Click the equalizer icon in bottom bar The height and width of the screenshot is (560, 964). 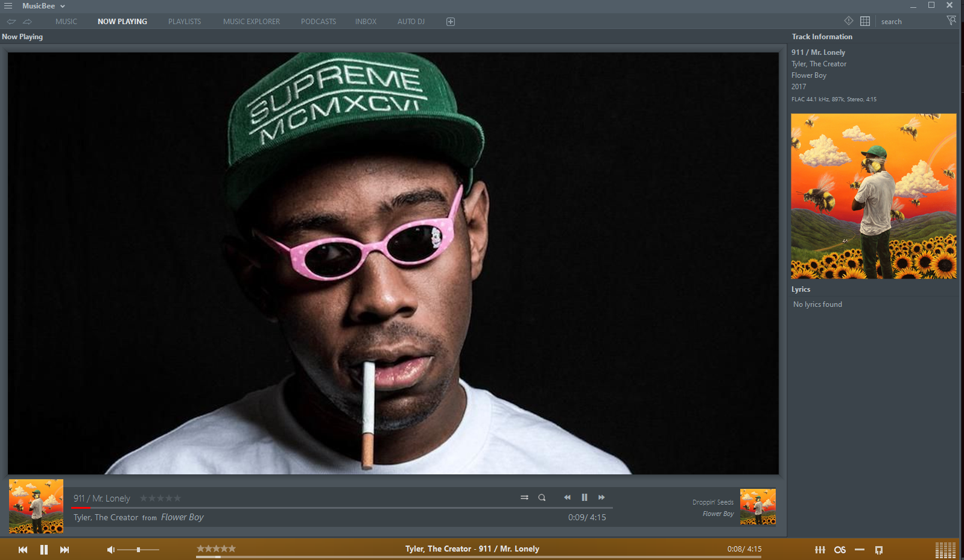(x=820, y=550)
